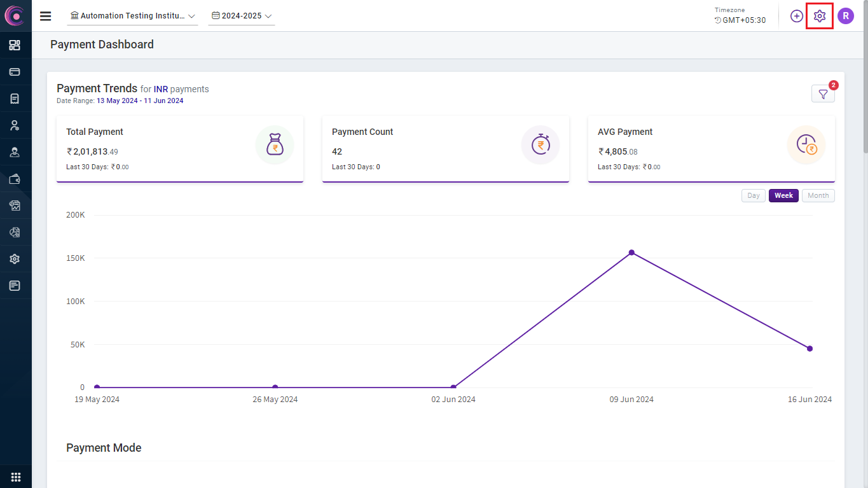Open the sidebar pie chart reports item
The image size is (868, 488).
[x=15, y=232]
